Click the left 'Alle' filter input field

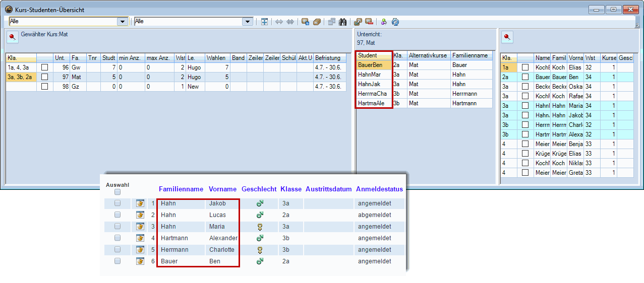pos(63,22)
